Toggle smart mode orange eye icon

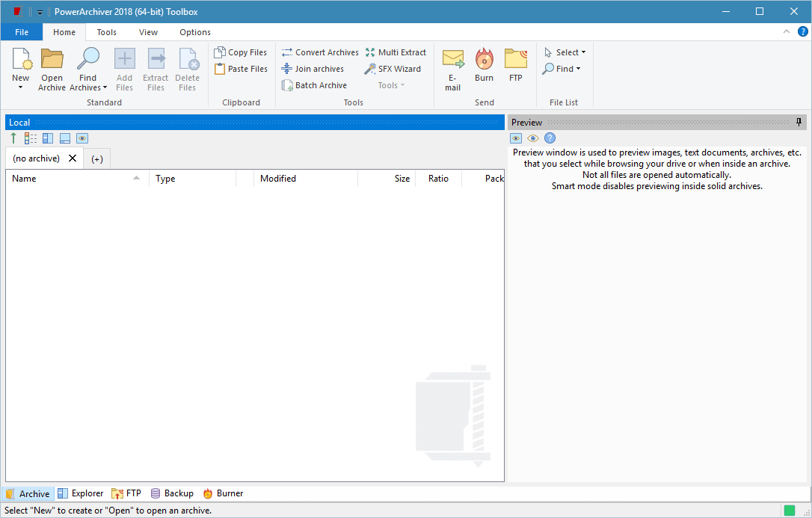[x=533, y=138]
